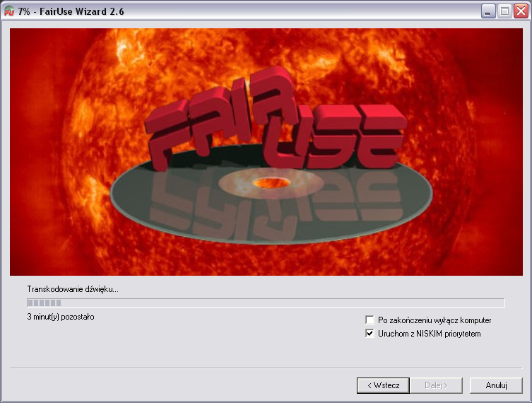Click the 'Po zakończeniu wyłącz komputer' label
Image resolution: width=532 pixels, height=403 pixels.
coord(435,320)
